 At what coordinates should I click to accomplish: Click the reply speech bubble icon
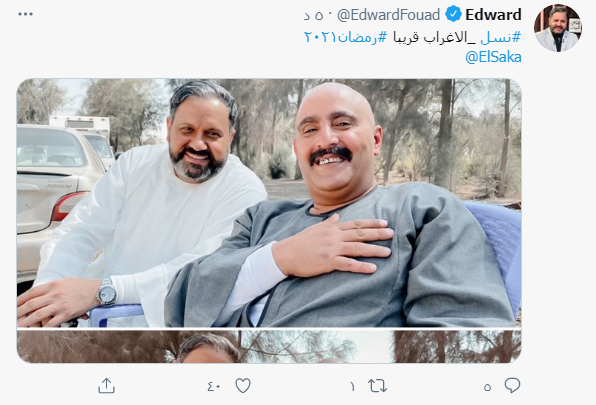512,386
